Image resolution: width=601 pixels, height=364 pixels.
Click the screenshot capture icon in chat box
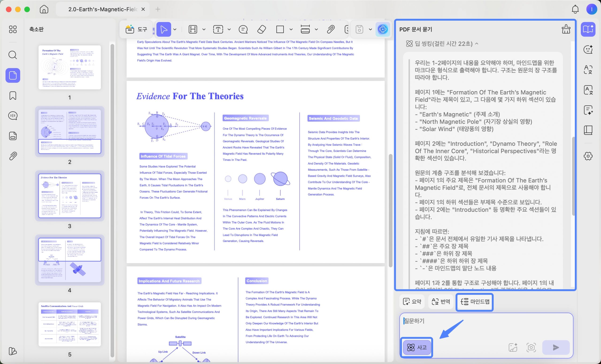tap(531, 347)
